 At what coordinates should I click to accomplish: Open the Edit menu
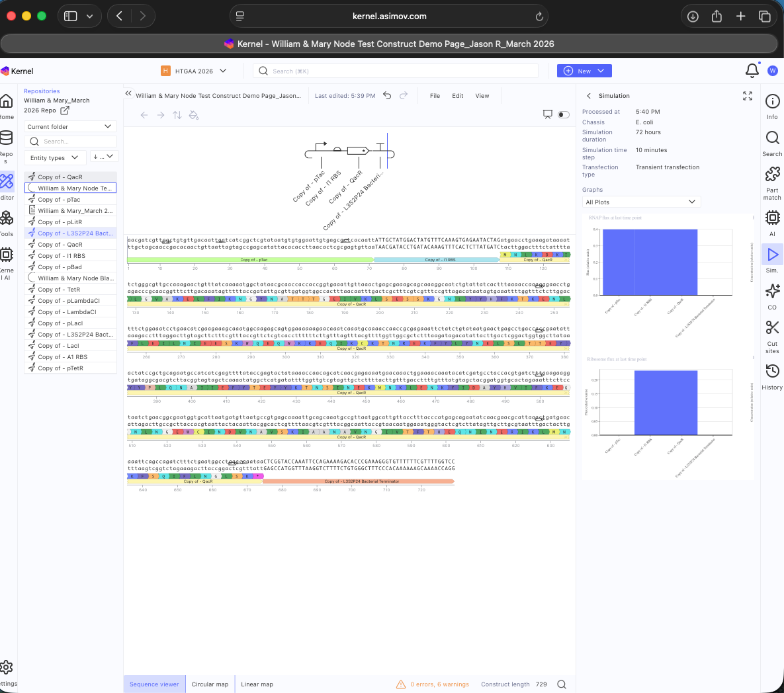(x=458, y=96)
